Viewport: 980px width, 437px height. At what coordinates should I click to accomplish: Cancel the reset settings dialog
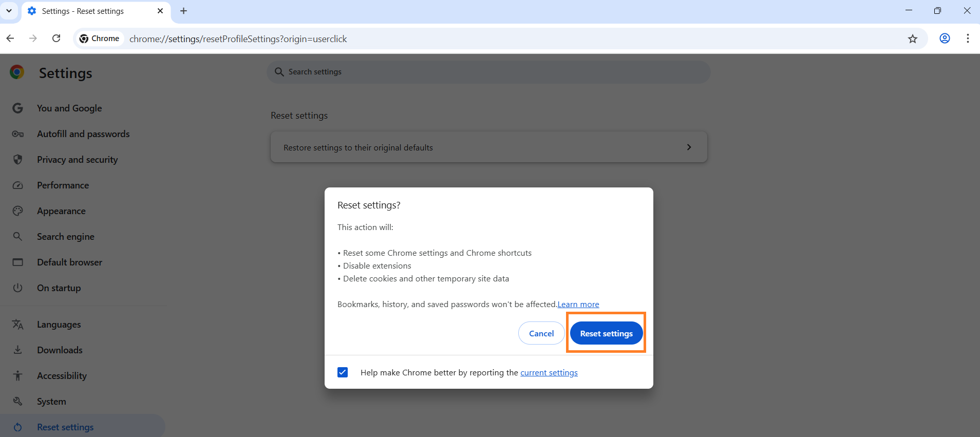tap(541, 333)
